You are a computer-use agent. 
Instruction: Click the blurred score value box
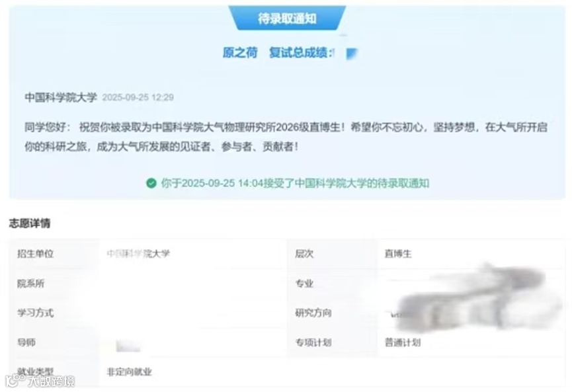[x=352, y=54]
